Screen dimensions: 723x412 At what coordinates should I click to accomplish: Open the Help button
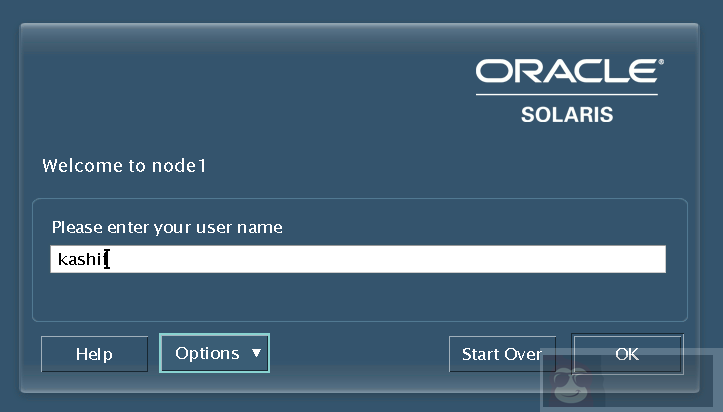[x=95, y=354]
